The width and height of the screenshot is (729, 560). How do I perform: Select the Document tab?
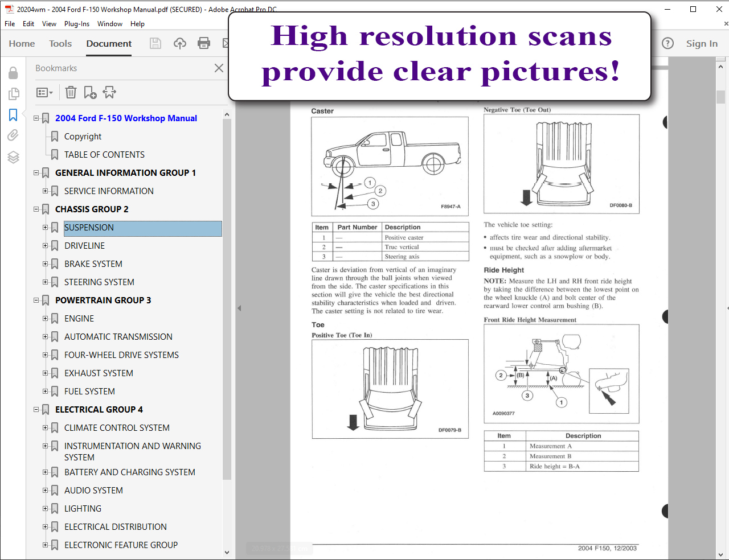tap(109, 44)
